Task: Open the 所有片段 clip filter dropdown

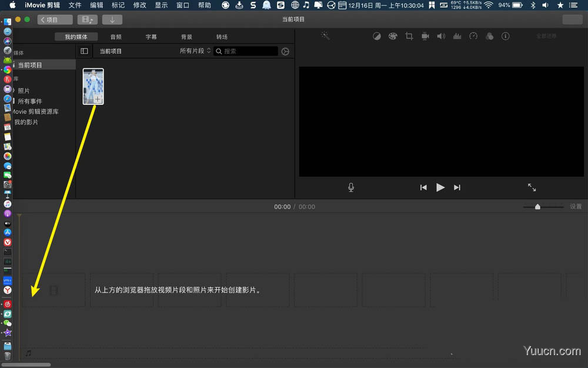Action: click(x=195, y=51)
